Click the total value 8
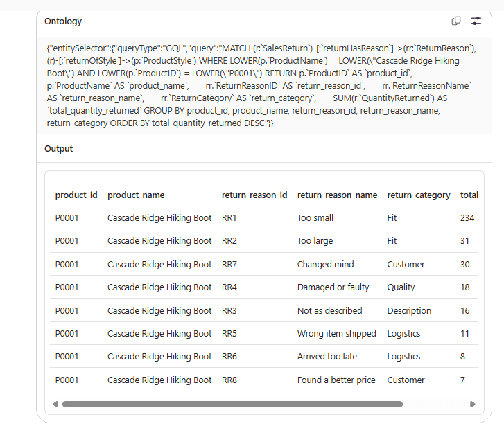Screen dimensions: 504x435 click(x=462, y=356)
